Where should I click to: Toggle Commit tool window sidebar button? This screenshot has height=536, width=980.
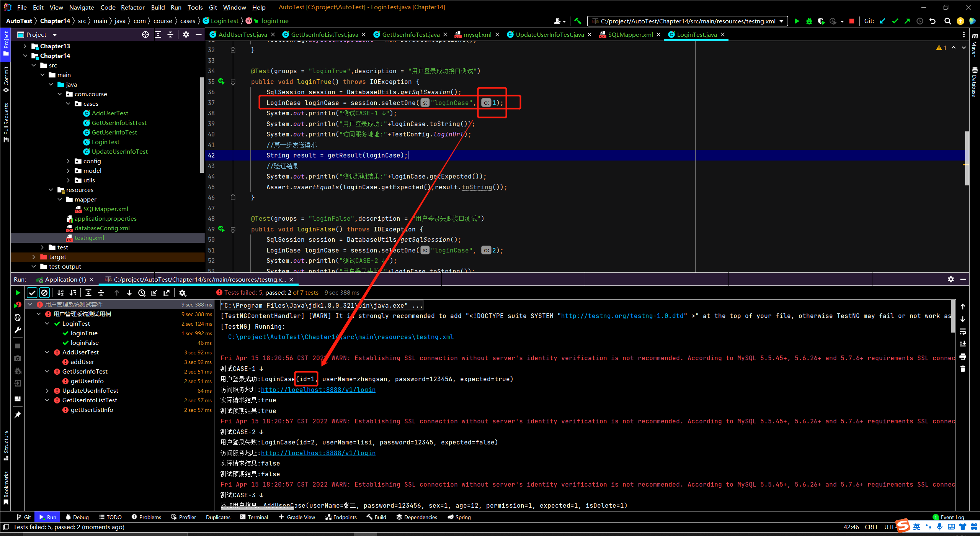coord(6,79)
